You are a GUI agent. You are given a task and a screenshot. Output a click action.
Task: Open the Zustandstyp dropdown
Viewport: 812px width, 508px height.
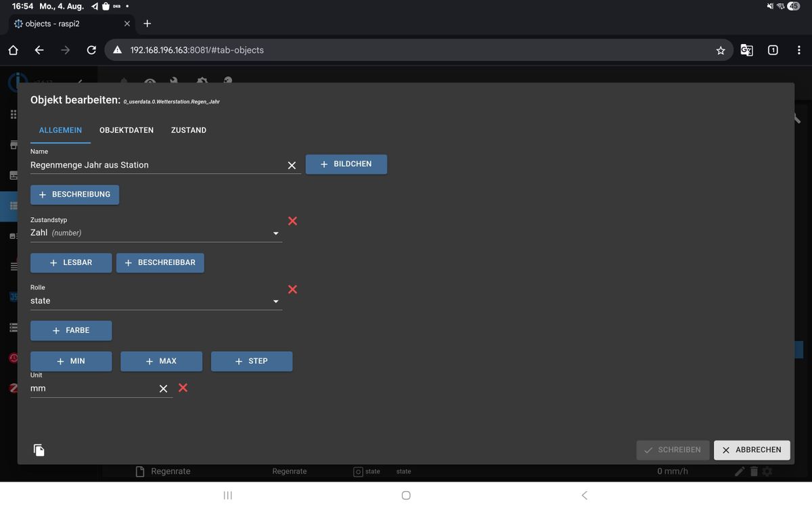[x=156, y=233]
